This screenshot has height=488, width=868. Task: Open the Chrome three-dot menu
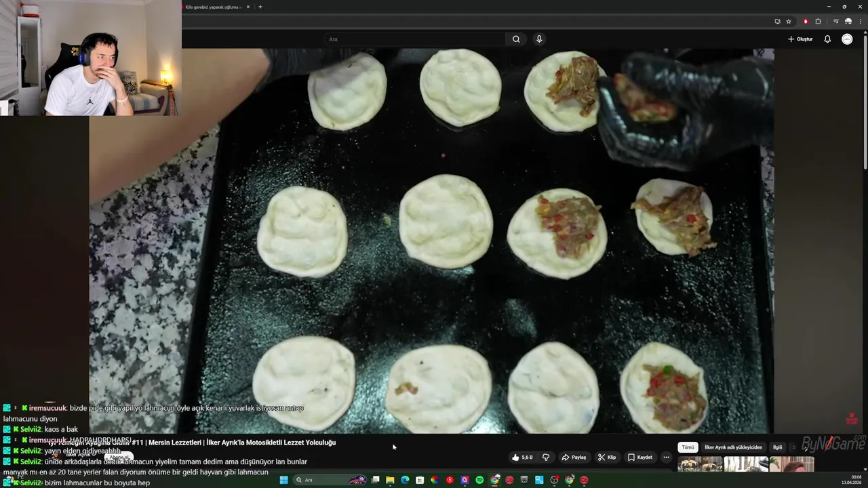[861, 21]
